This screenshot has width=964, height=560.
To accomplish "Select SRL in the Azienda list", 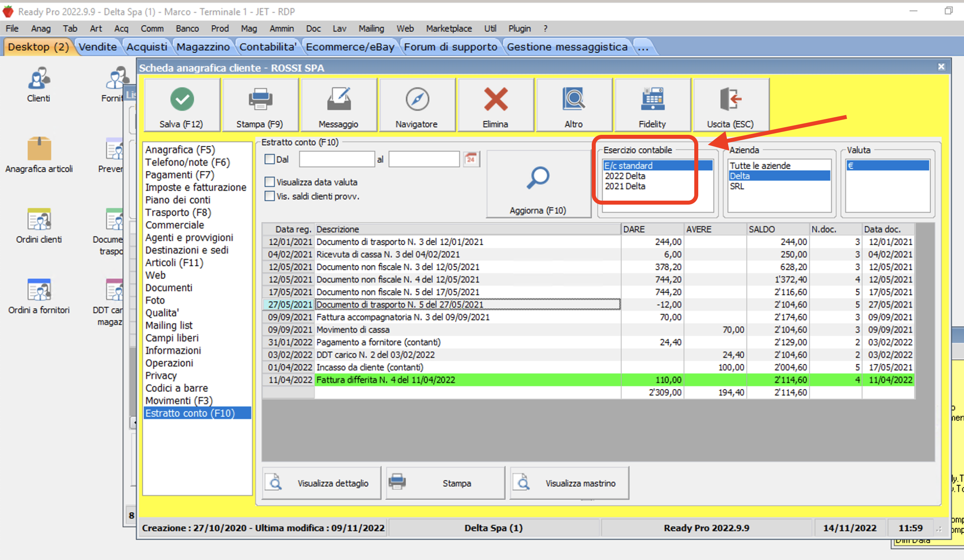I will pyautogui.click(x=737, y=186).
